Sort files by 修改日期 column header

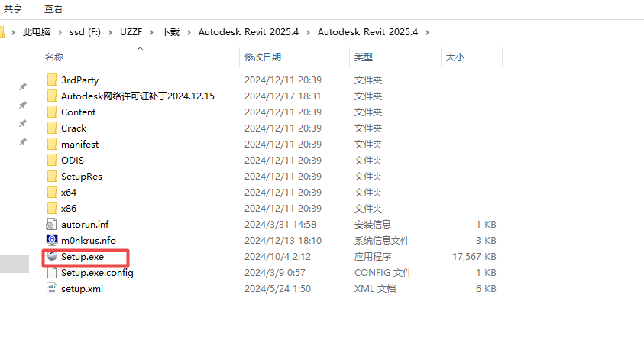tap(263, 57)
